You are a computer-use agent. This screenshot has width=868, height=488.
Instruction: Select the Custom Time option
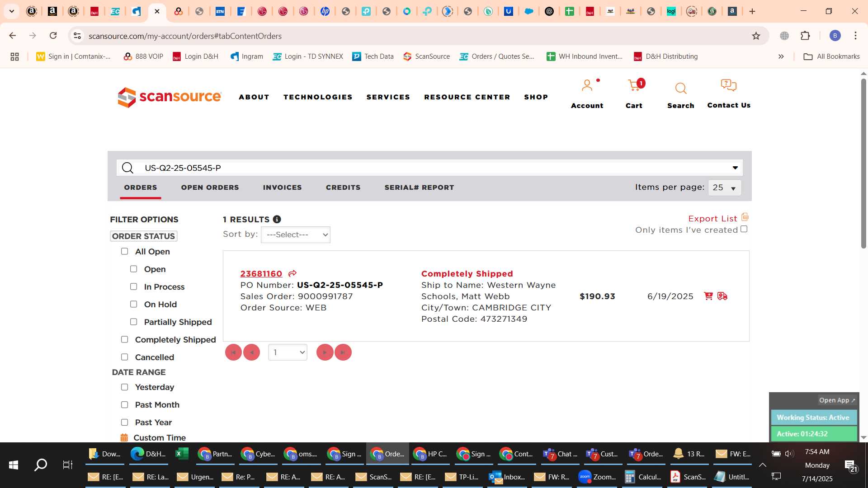[x=160, y=437]
